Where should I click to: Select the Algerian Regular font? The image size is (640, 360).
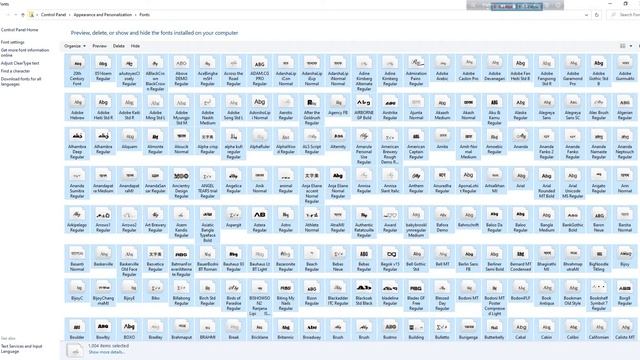pyautogui.click(x=625, y=108)
